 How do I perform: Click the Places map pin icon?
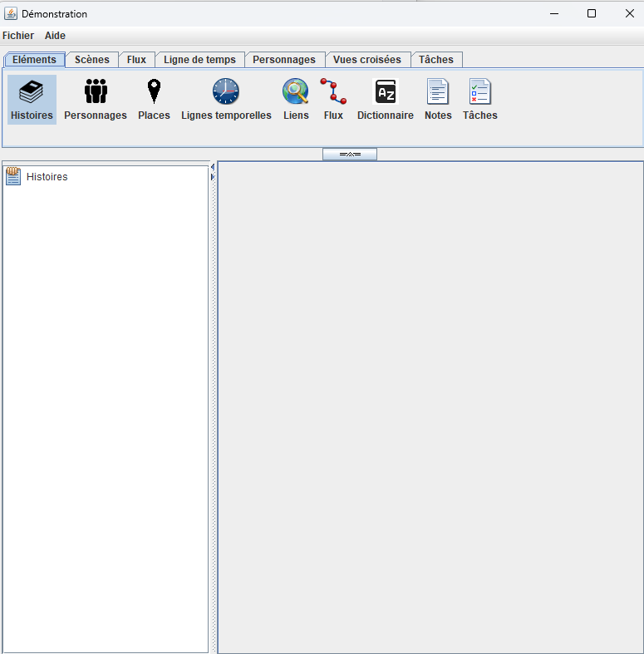(154, 91)
